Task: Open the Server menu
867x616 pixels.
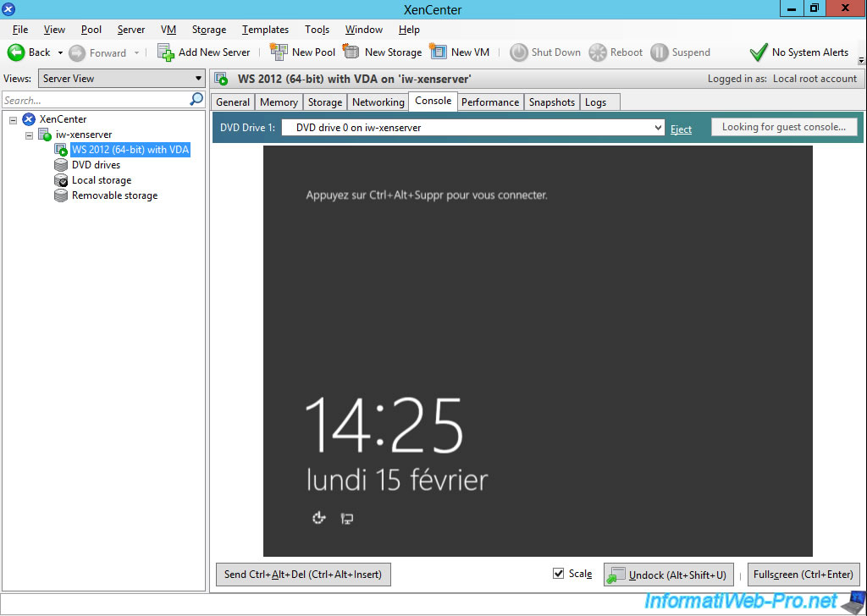Action: [131, 30]
